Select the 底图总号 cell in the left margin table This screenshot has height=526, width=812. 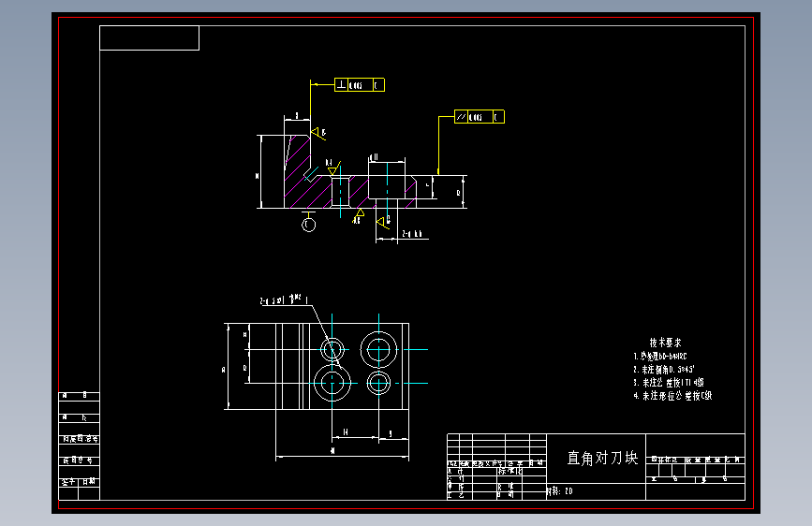pyautogui.click(x=80, y=439)
